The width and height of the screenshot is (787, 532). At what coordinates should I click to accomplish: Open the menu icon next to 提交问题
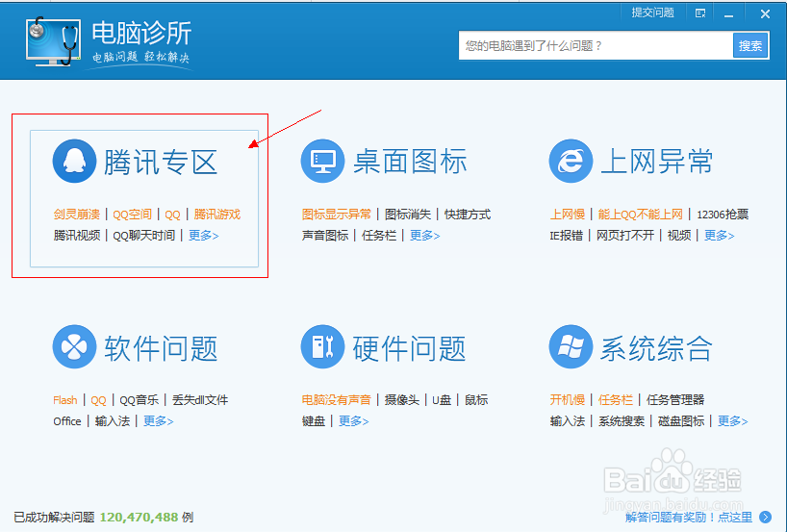700,13
